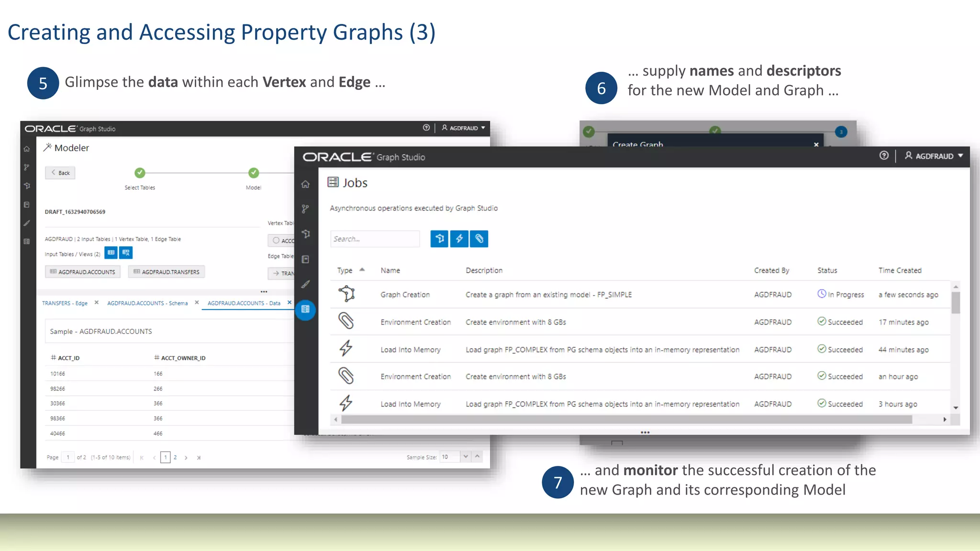
Task: Go to next page of sample data
Action: coord(186,458)
